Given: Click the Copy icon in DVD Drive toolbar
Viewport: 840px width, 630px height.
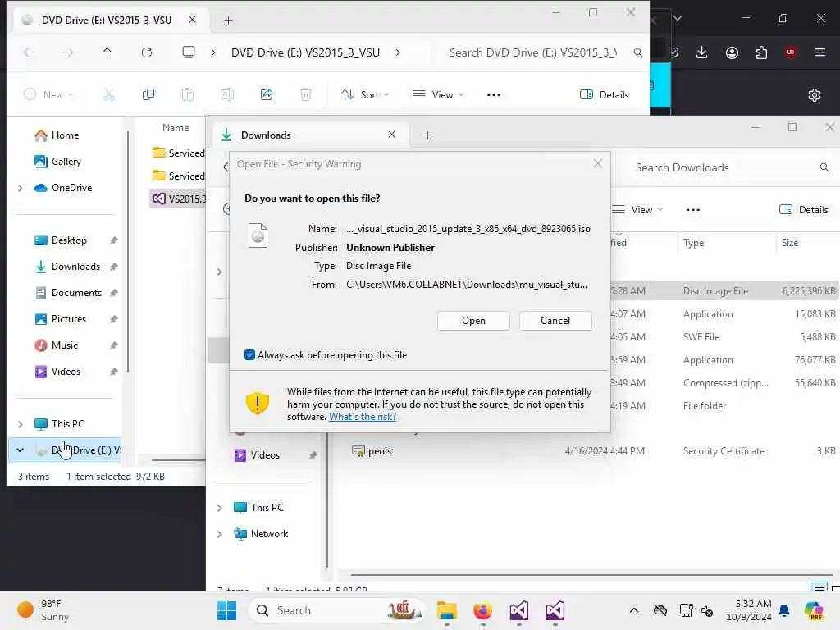Looking at the screenshot, I should pyautogui.click(x=148, y=95).
